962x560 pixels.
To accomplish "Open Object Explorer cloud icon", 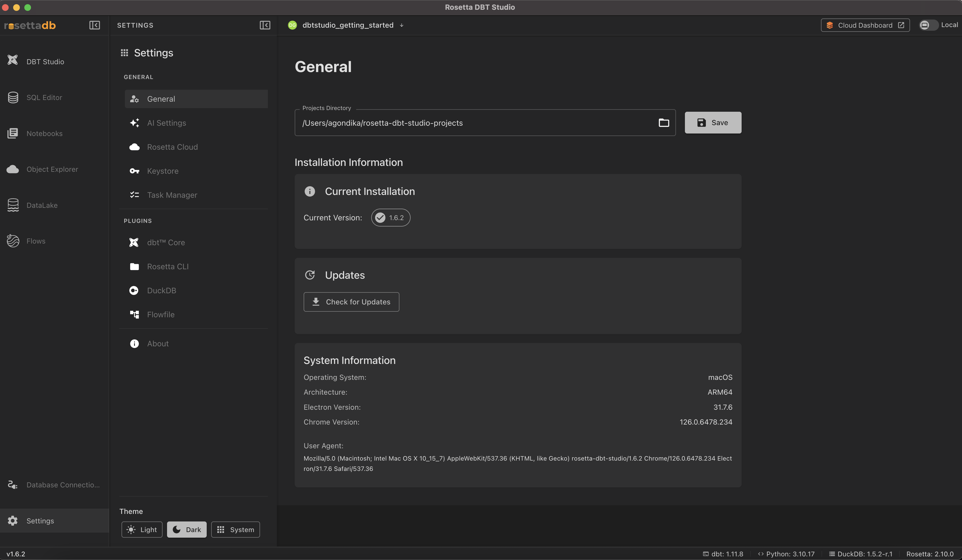I will point(13,169).
